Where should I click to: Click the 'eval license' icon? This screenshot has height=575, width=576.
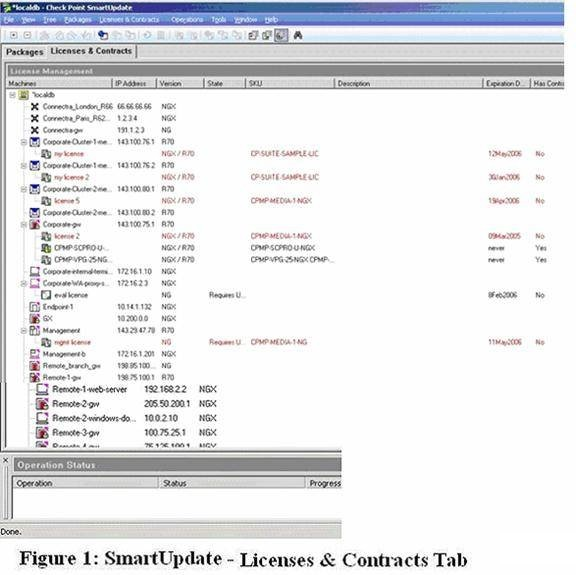point(46,295)
